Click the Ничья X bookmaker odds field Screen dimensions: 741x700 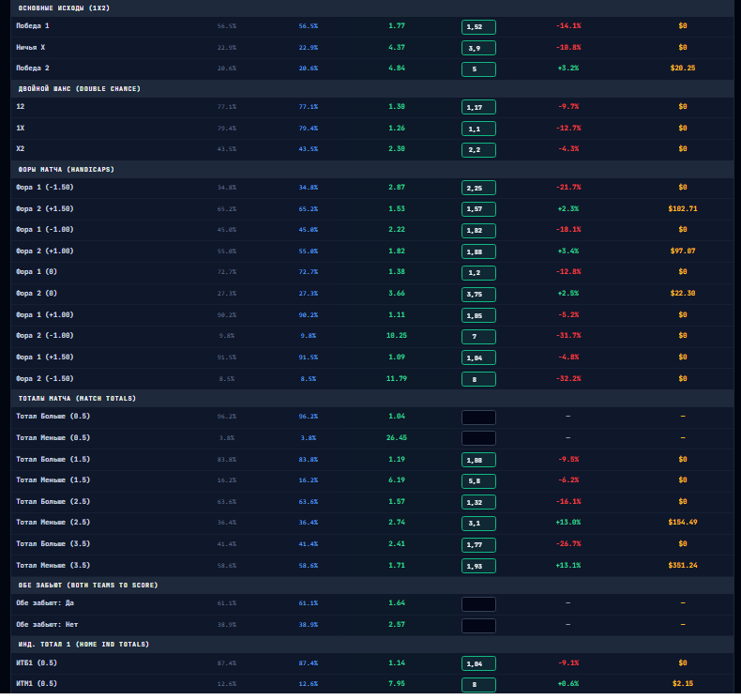click(478, 48)
